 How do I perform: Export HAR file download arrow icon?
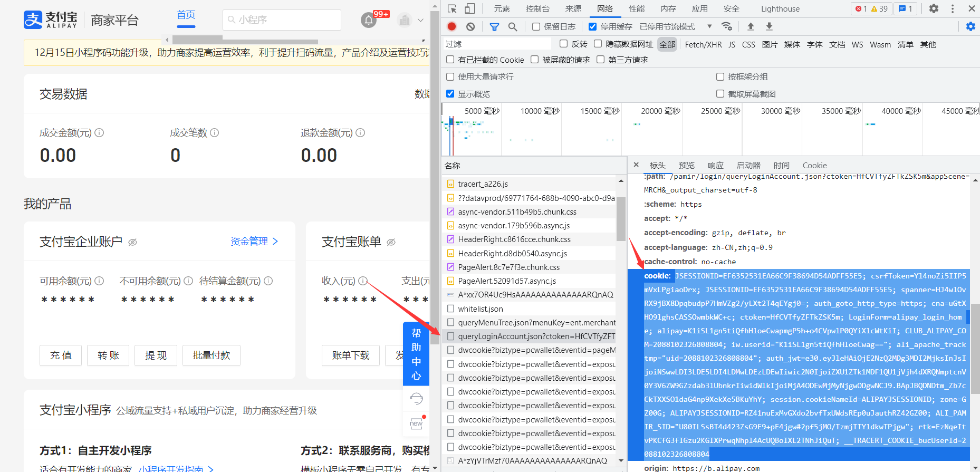[769, 26]
